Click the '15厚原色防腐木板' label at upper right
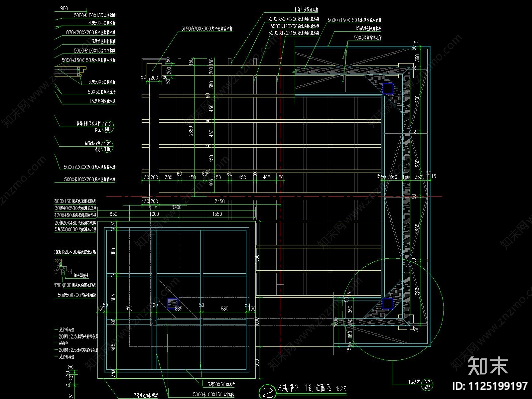Screen dimensions: 532x399 (x=368, y=29)
